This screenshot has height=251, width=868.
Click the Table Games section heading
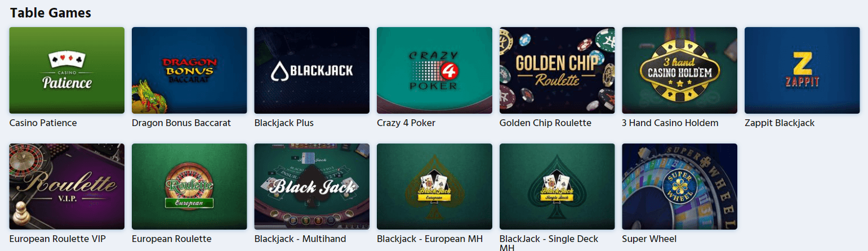pos(51,12)
